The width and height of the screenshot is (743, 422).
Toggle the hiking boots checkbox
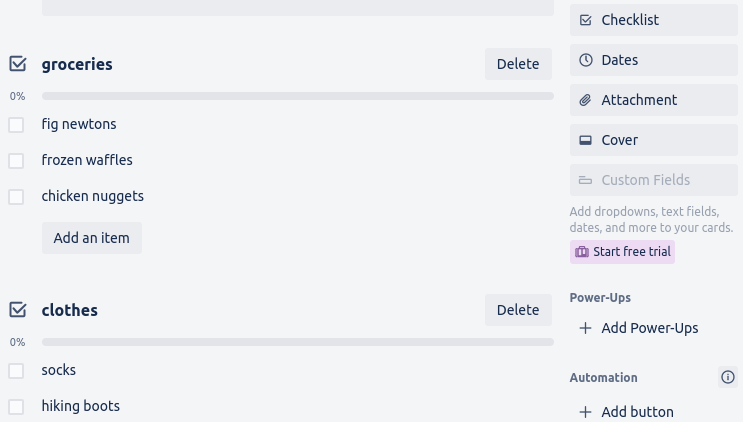click(x=16, y=407)
